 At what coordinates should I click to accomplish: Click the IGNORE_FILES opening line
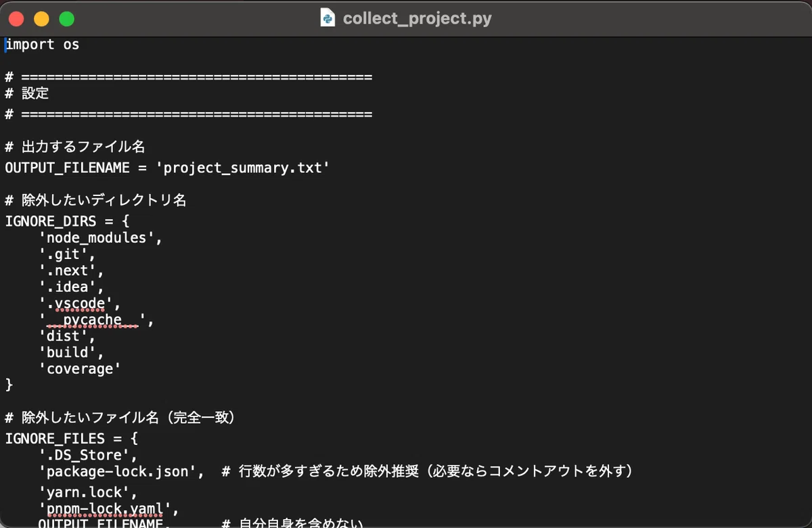71,438
